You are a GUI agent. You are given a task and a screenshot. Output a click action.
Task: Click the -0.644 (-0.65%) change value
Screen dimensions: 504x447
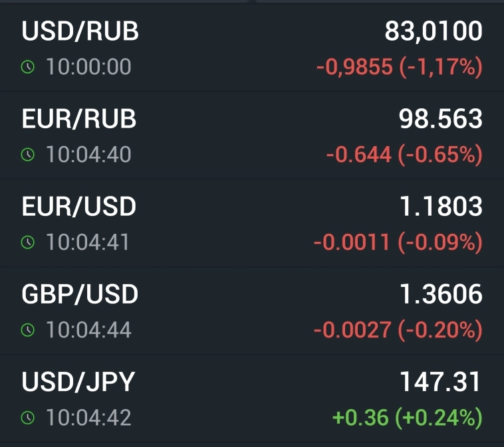(404, 155)
